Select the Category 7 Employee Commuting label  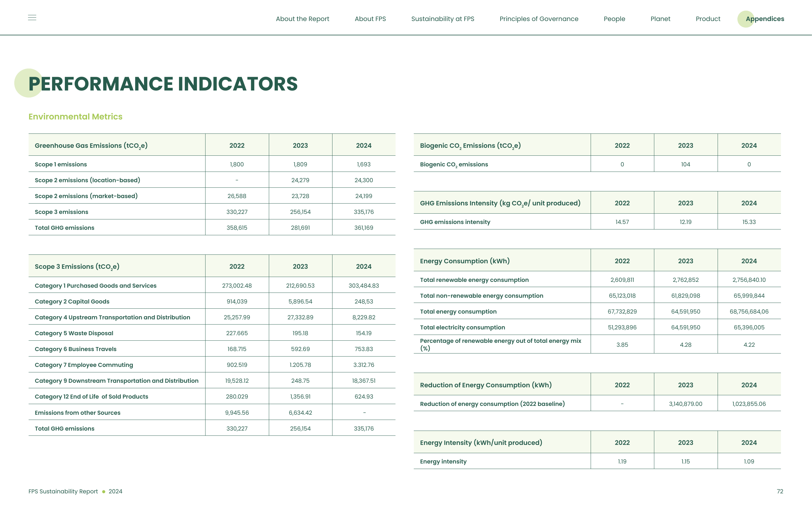84,365
